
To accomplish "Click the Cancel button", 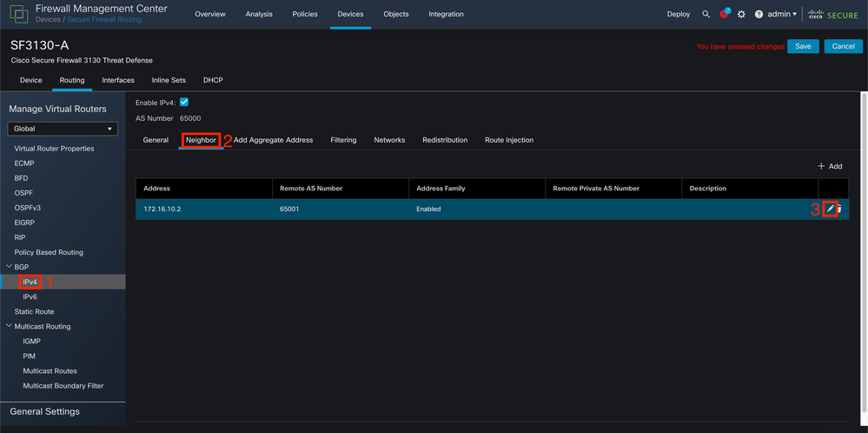I will (x=843, y=46).
